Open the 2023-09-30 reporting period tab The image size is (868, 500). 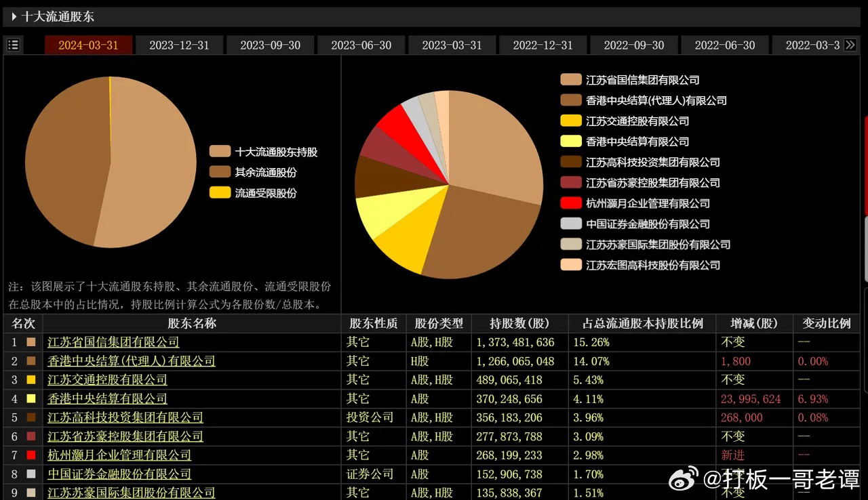click(270, 45)
